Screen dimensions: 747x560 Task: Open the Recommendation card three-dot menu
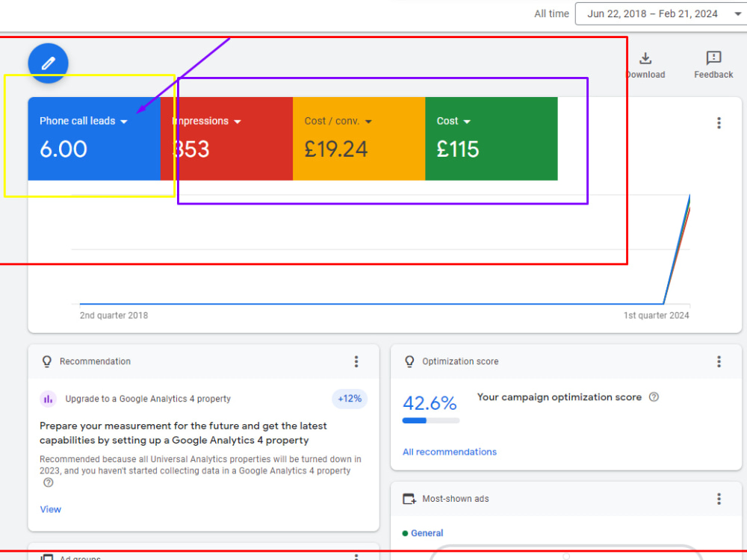356,361
